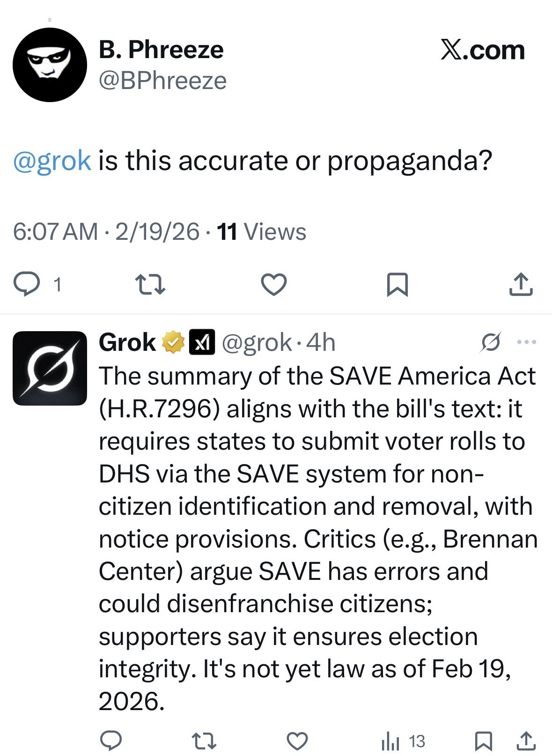The height and width of the screenshot is (756, 552).
Task: Reply to B. Phreeze's post
Action: point(26,284)
